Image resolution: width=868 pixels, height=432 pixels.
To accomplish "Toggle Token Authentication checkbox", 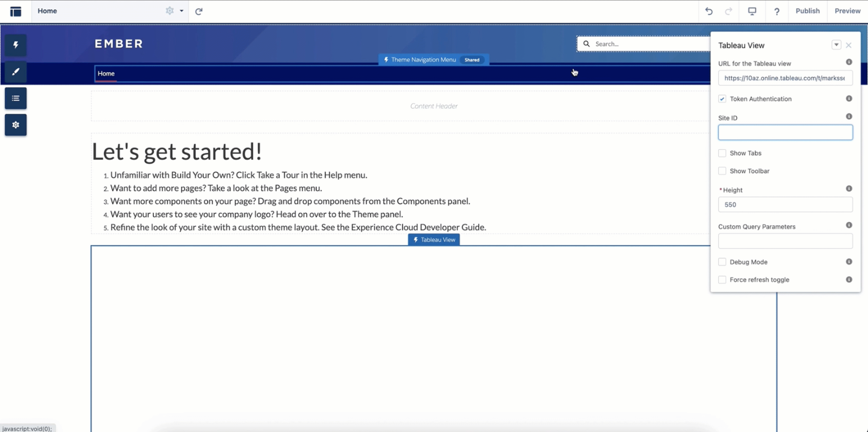I will coord(721,99).
